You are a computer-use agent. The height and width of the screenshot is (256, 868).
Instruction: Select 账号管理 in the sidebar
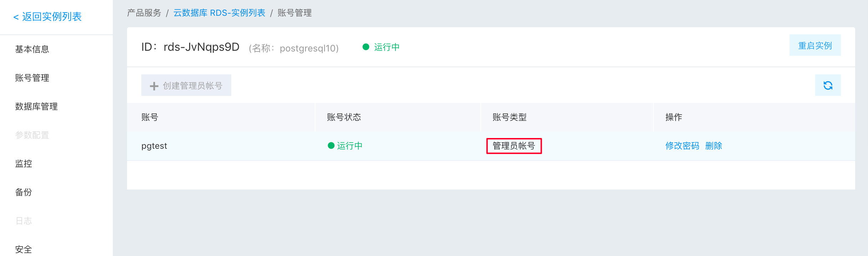coord(32,78)
